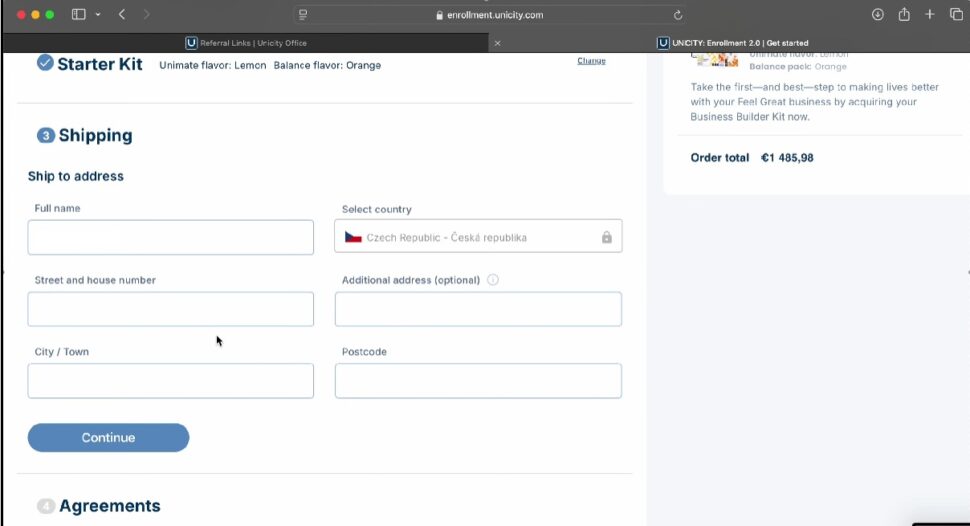Open the Safari downloads icon
Screen dimensions: 970x526
(877, 14)
